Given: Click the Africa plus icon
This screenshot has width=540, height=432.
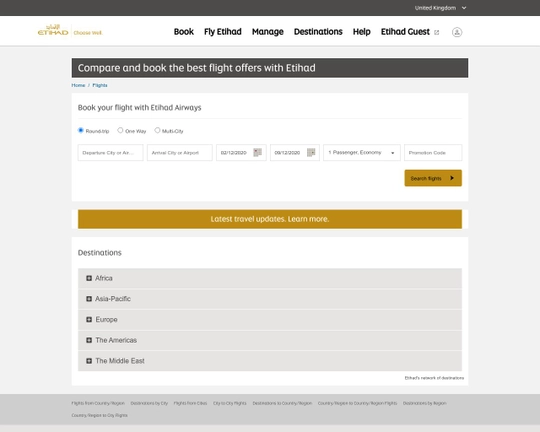Looking at the screenshot, I should (89, 278).
